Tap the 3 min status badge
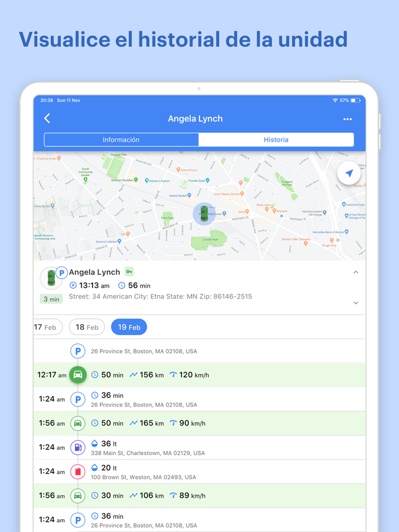 [51, 299]
